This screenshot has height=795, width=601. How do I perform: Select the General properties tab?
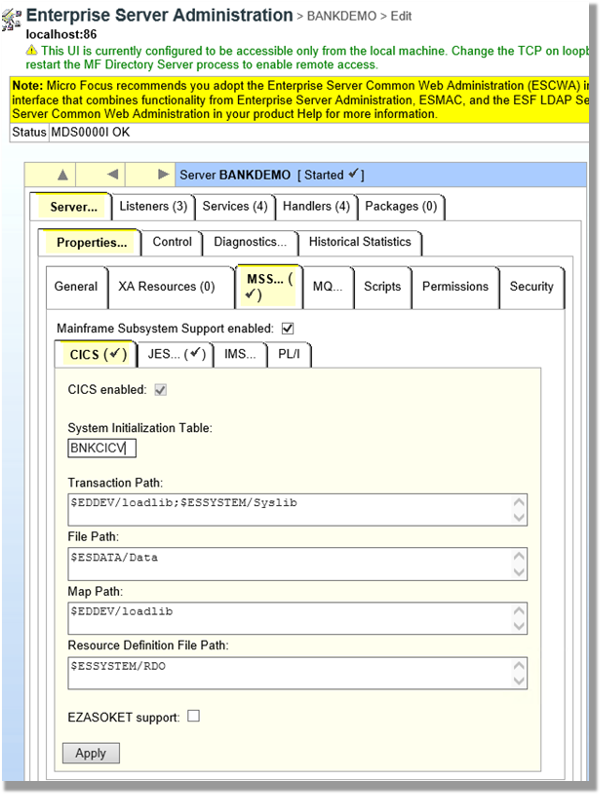pyautogui.click(x=76, y=286)
